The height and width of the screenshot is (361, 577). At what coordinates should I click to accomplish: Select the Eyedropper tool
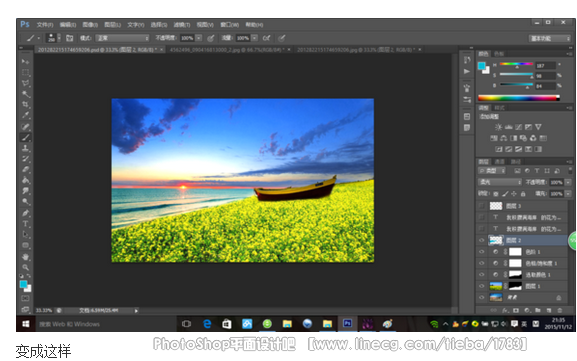pos(25,116)
